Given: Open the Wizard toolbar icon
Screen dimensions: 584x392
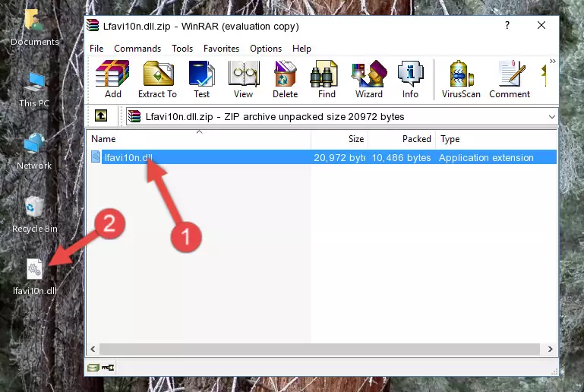Looking at the screenshot, I should [369, 79].
